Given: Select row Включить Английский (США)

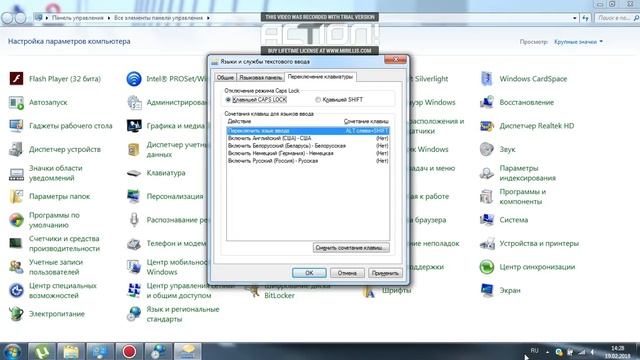Looking at the screenshot, I should tap(308, 138).
